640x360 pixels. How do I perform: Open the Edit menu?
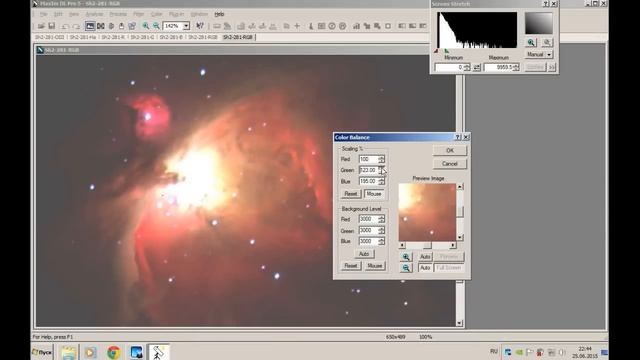click(58, 14)
